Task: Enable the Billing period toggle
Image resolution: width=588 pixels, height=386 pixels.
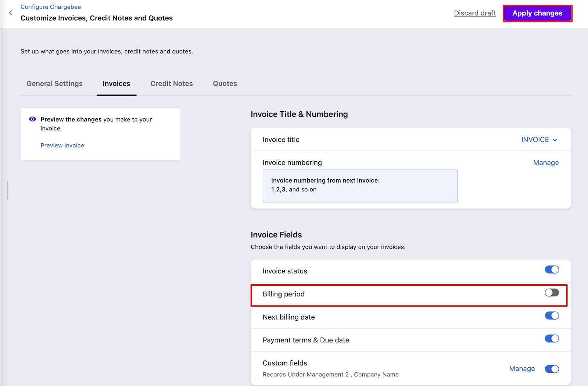Action: (552, 293)
